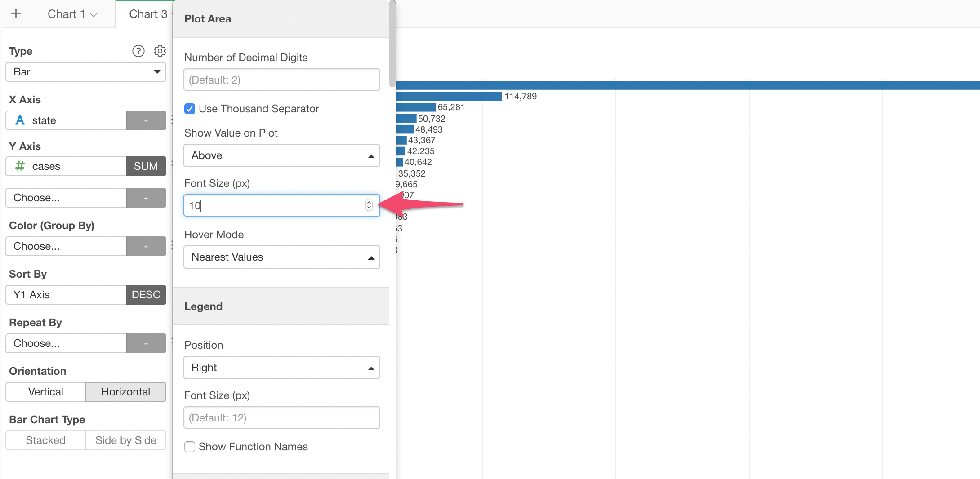Select Side by Side bar chart type
Viewport: 980px width, 479px height.
[126, 440]
